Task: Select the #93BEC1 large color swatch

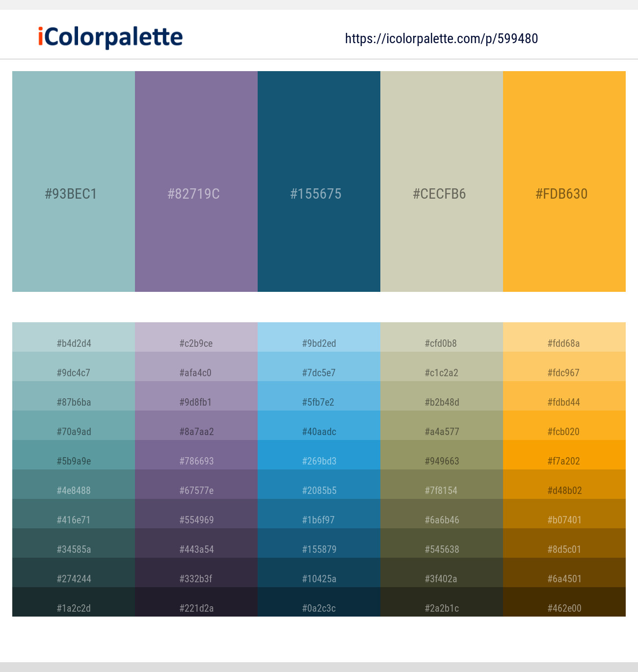Action: coord(74,181)
